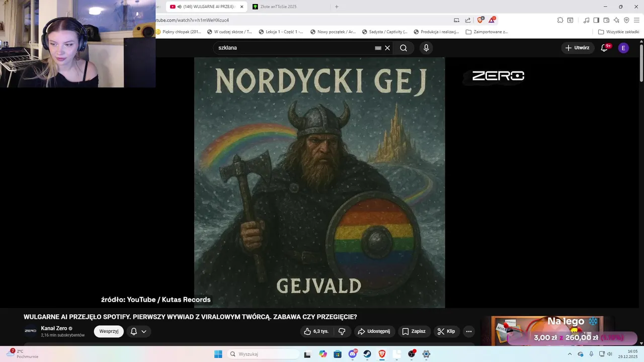
Task: Click the tab search icon in toolbar
Action: click(570, 20)
